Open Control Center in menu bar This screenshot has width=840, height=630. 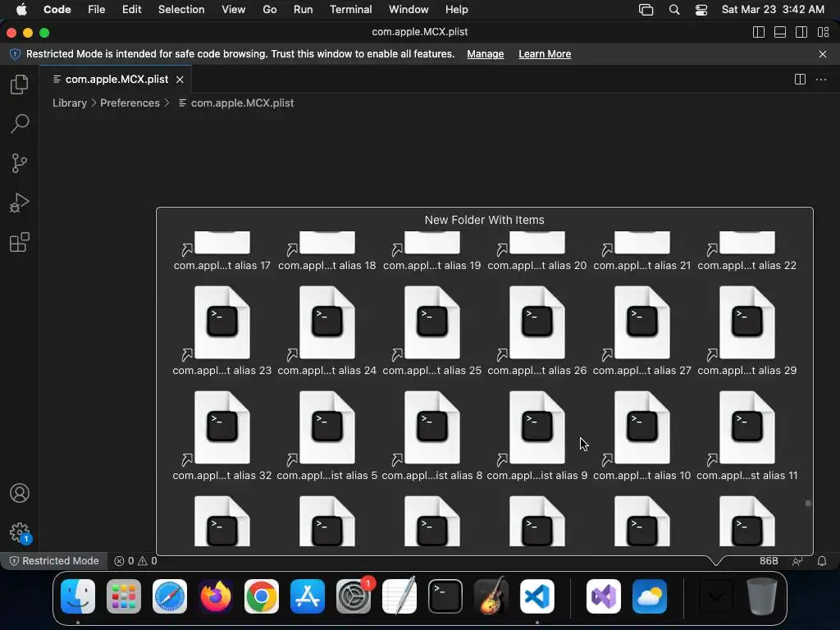(x=701, y=10)
